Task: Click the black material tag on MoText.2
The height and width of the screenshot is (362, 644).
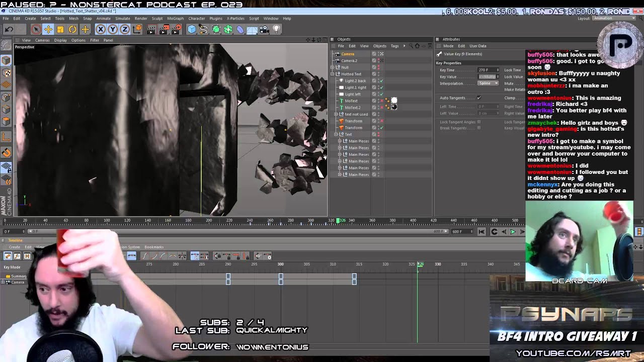Action: [394, 107]
